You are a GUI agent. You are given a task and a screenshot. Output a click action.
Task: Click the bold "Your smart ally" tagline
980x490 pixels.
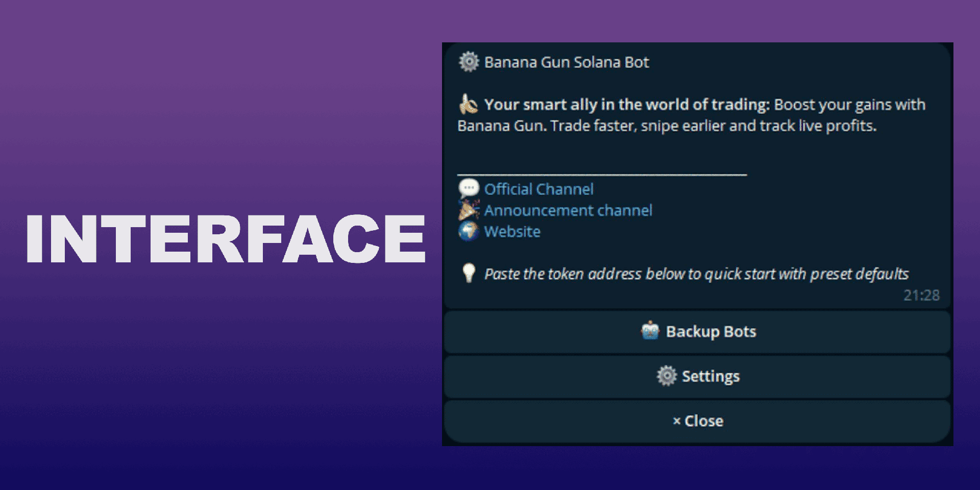[x=626, y=105]
